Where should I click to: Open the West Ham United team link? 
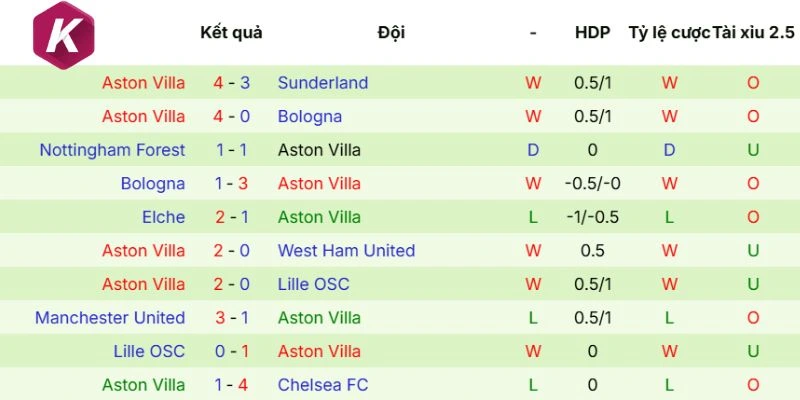point(346,250)
